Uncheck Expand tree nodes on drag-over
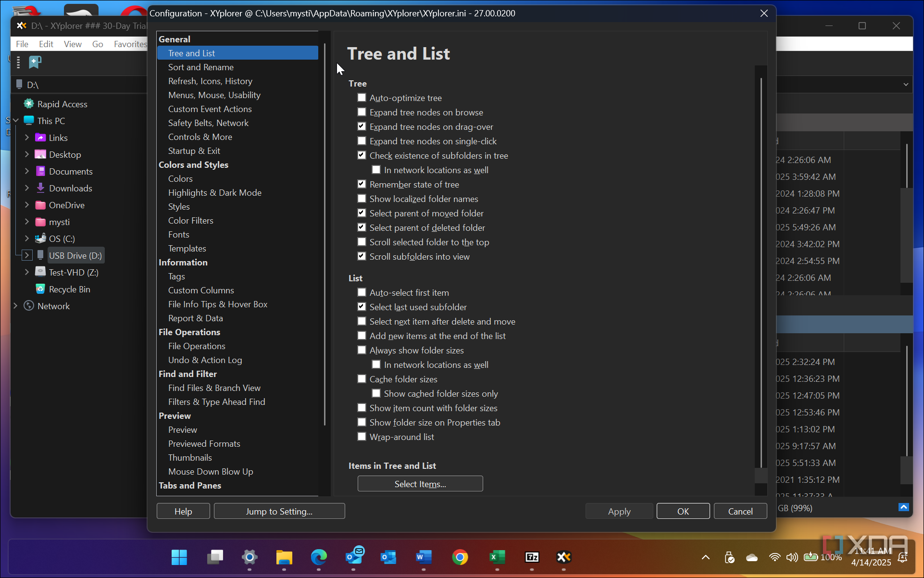The width and height of the screenshot is (924, 578). tap(362, 126)
